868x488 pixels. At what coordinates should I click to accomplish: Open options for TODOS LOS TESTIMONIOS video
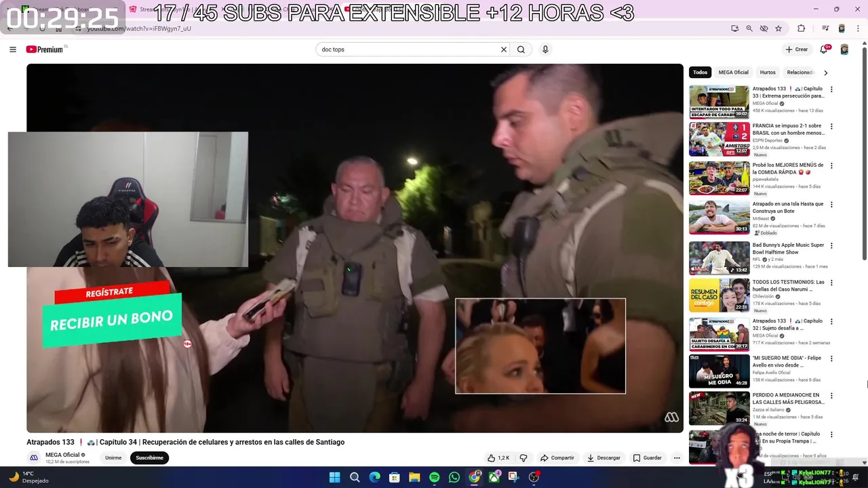[x=831, y=283]
